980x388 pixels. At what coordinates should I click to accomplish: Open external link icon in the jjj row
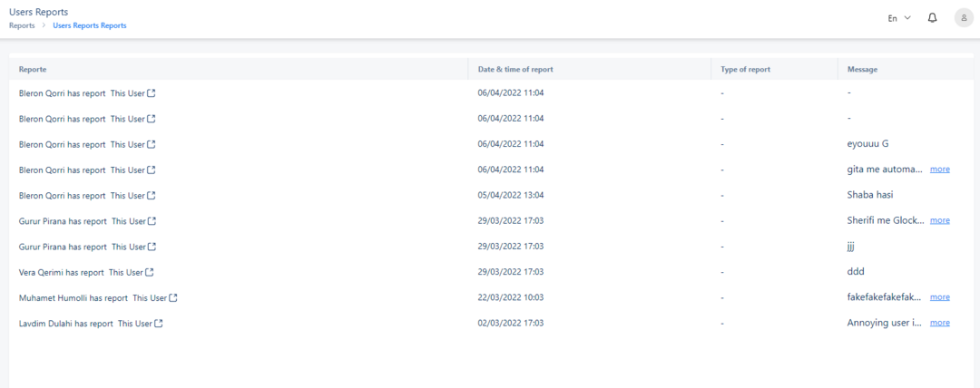(x=152, y=247)
